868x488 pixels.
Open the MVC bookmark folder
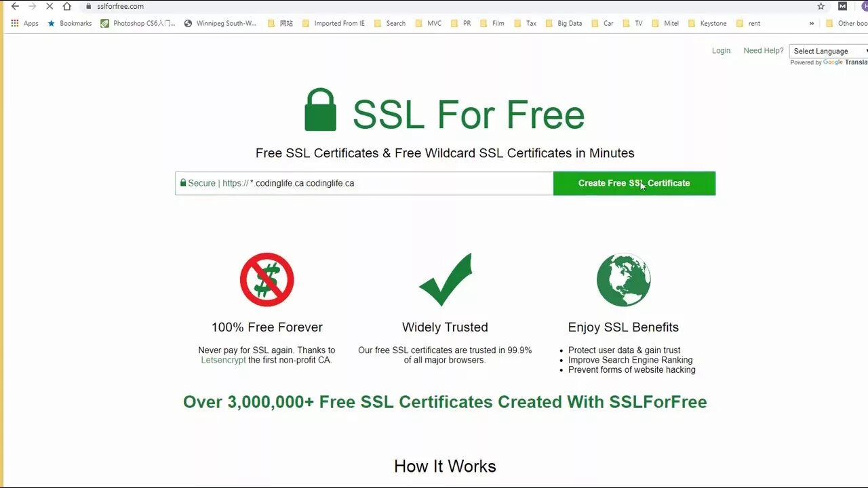428,23
